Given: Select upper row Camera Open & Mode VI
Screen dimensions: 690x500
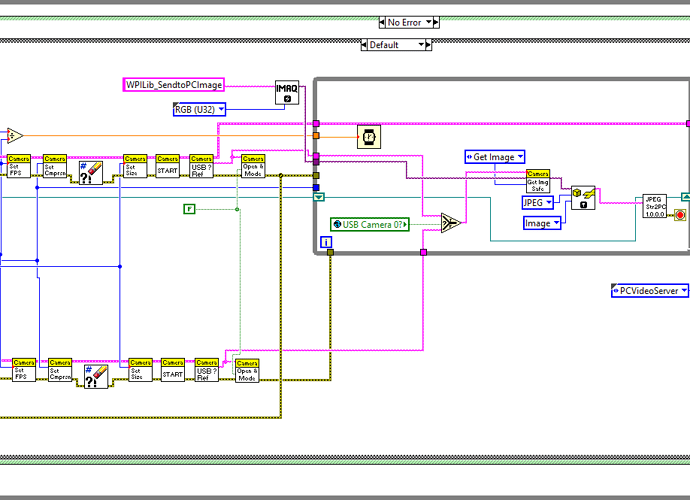Looking at the screenshot, I should click(253, 166).
